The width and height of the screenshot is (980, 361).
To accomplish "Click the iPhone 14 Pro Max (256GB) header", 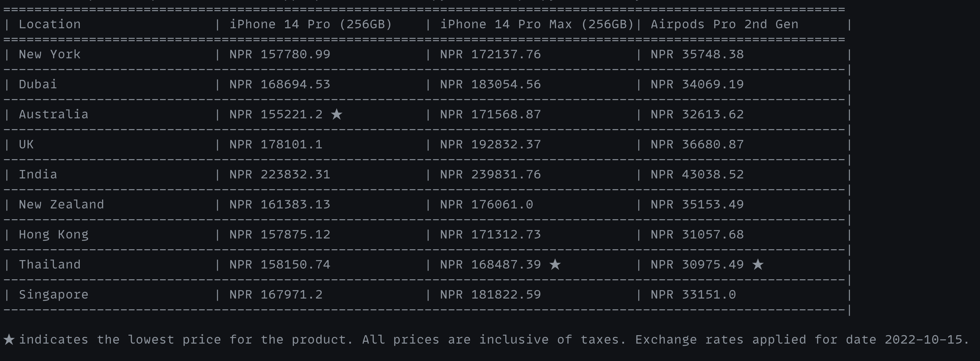I will (537, 24).
